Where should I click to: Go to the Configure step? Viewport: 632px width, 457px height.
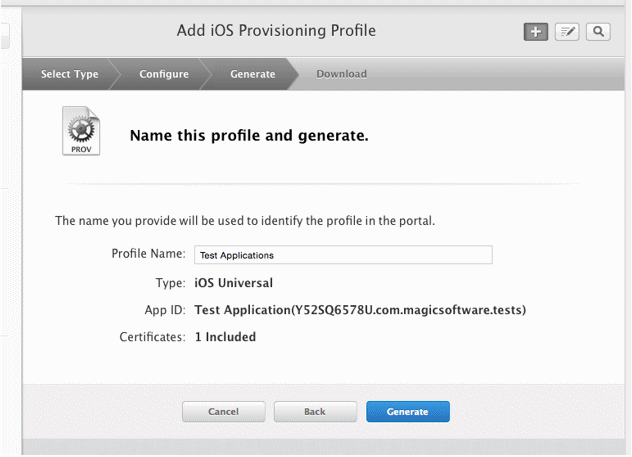point(164,74)
